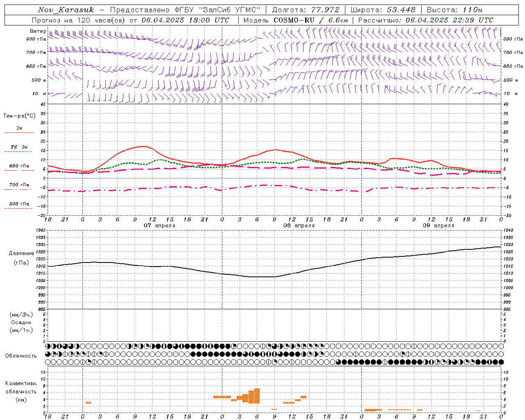Click the '(мм/1ч.)' precipitation unit label
Screen dimensions: 525x420
pos(21,330)
